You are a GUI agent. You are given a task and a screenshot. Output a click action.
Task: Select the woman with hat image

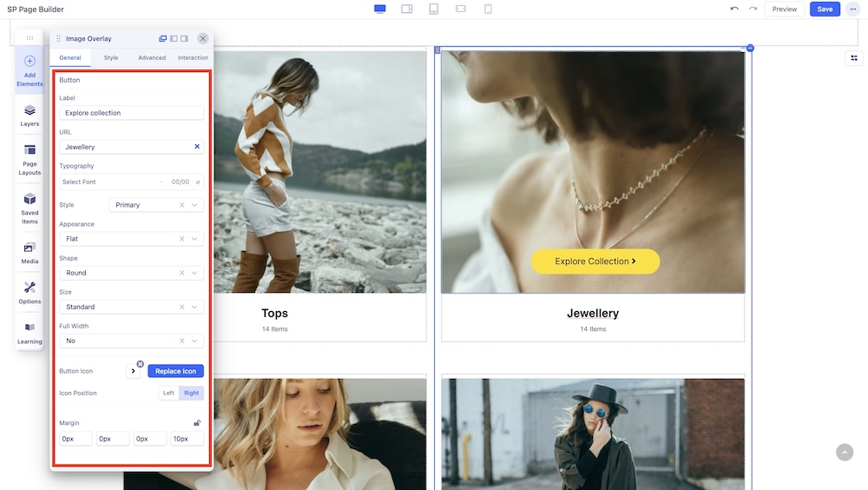pyautogui.click(x=593, y=434)
